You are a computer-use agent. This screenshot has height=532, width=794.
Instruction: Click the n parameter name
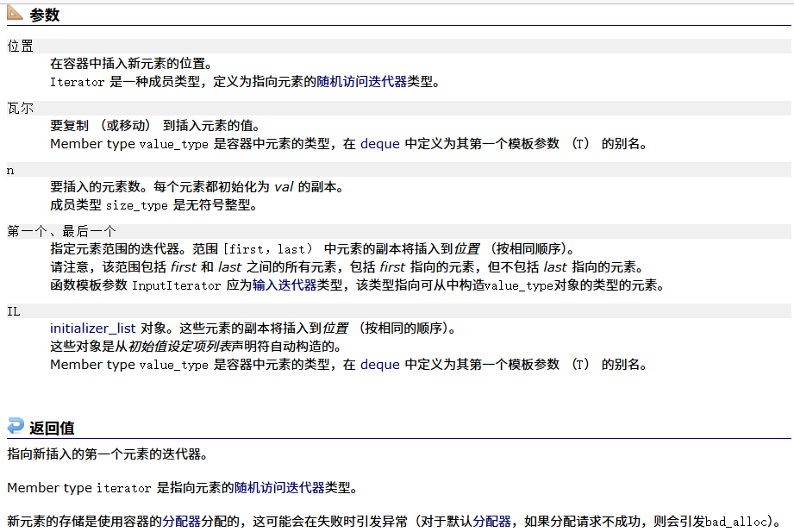[x=10, y=170]
